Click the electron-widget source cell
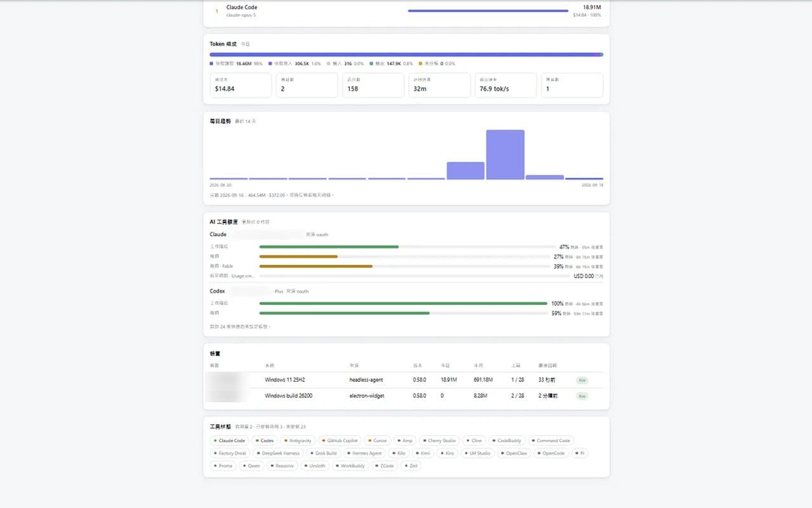Viewport: 812px width, 508px height. coord(367,396)
